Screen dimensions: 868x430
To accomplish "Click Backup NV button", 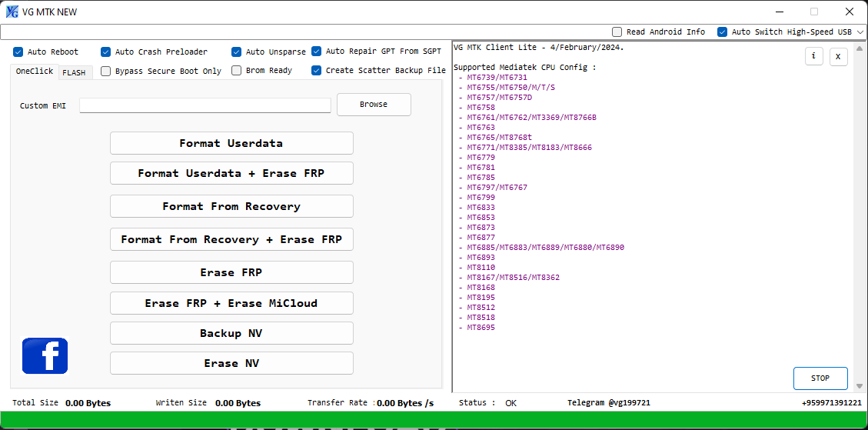I will (231, 333).
